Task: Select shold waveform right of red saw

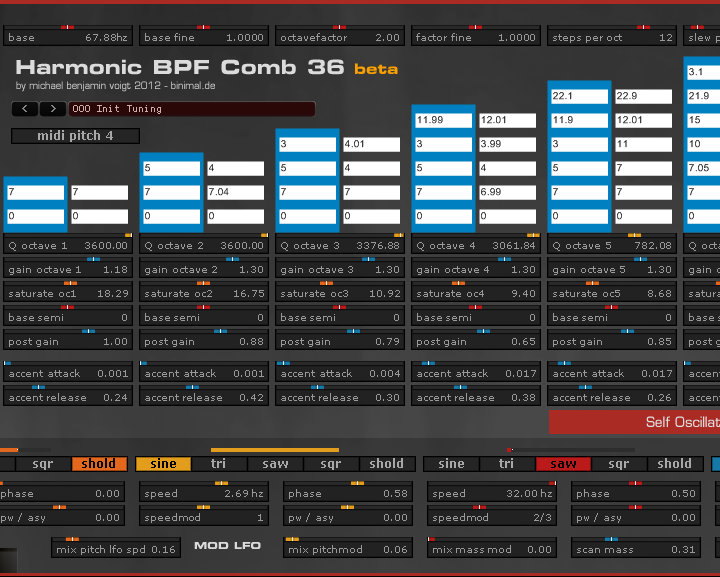Action: coord(675,464)
